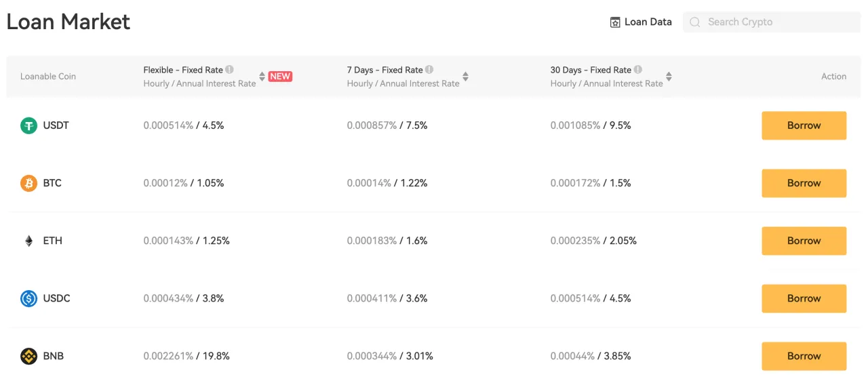The image size is (868, 383).
Task: Click info icon next to 30 Days Fixed Rate
Action: tap(637, 70)
